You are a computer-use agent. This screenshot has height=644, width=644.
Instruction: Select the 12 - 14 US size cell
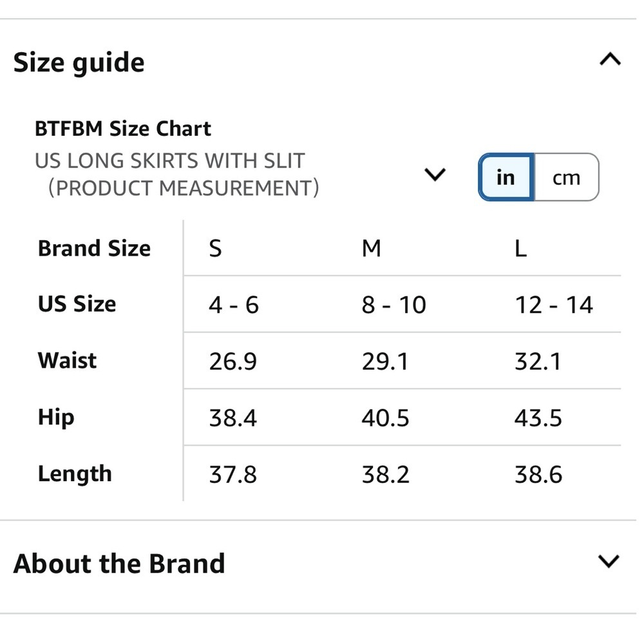click(554, 304)
